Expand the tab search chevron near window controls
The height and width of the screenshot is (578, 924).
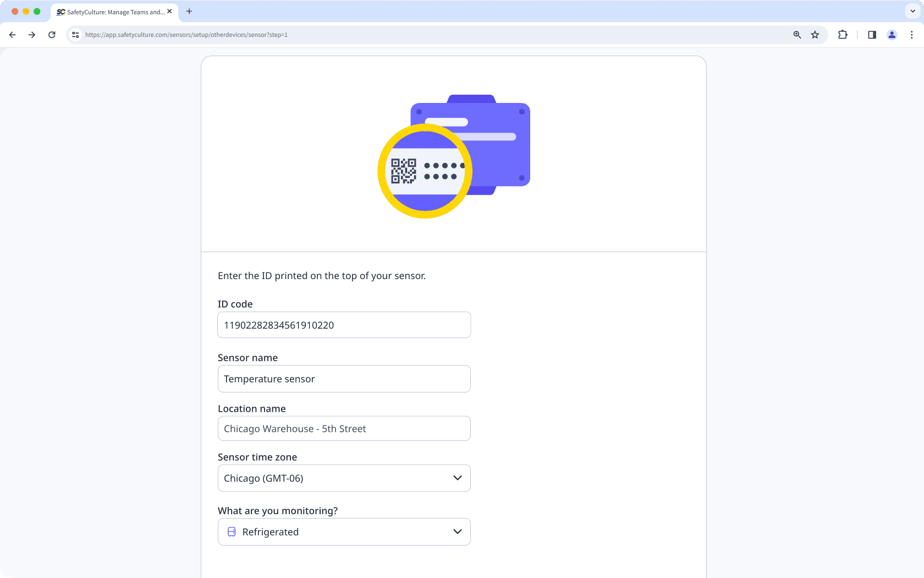pos(911,11)
